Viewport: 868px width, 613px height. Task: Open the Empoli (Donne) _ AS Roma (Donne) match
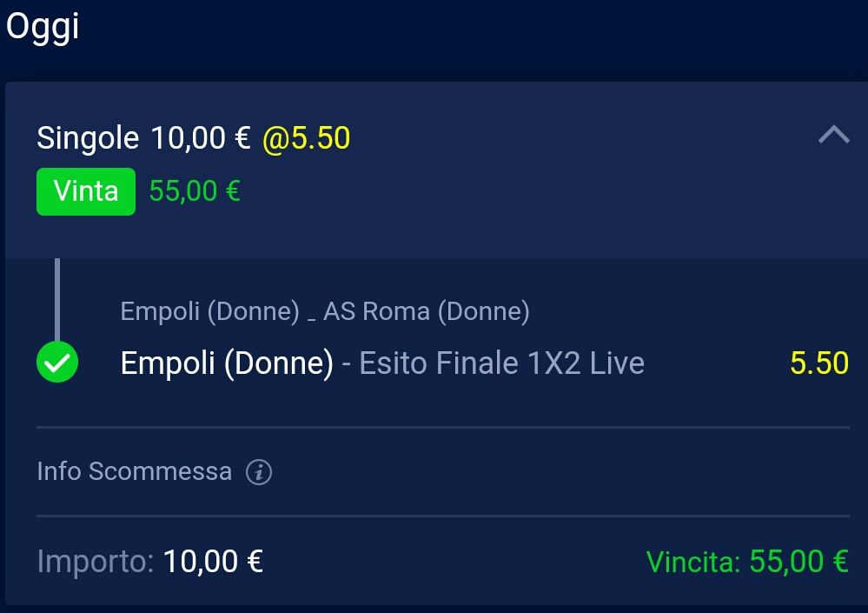325,311
